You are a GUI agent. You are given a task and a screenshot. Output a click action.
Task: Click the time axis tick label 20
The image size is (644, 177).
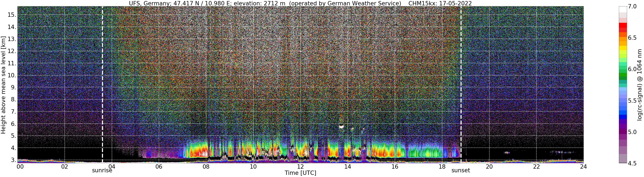click(489, 166)
